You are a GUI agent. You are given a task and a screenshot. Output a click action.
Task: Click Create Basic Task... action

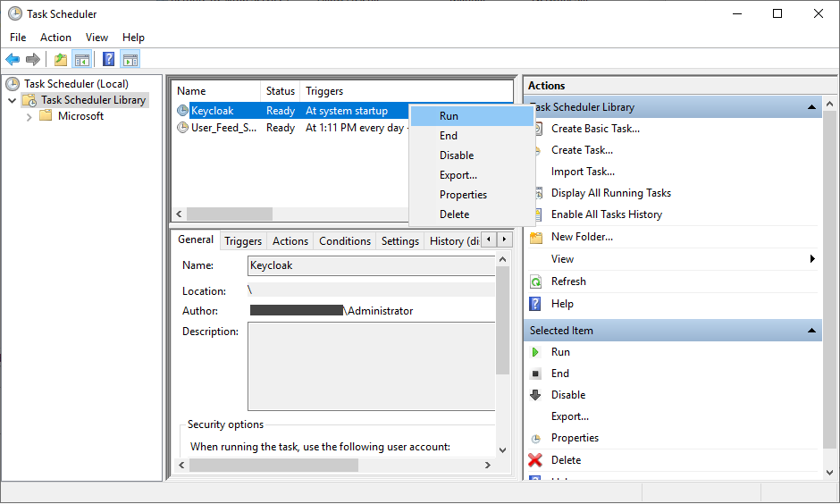tap(595, 129)
